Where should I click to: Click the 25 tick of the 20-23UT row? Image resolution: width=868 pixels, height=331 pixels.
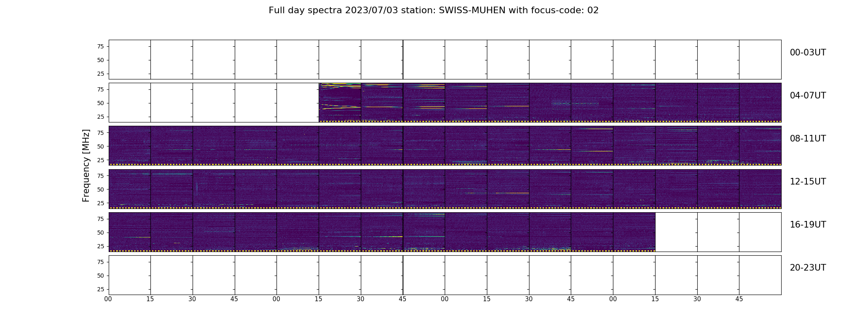100,289
